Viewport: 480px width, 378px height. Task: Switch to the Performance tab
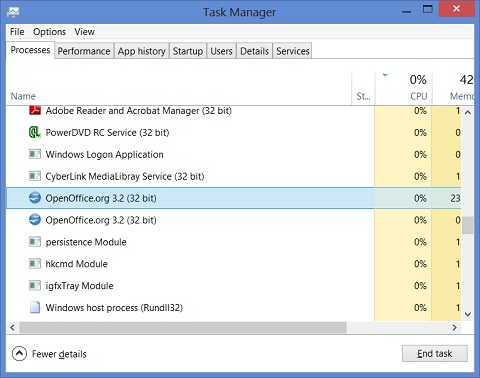point(84,51)
